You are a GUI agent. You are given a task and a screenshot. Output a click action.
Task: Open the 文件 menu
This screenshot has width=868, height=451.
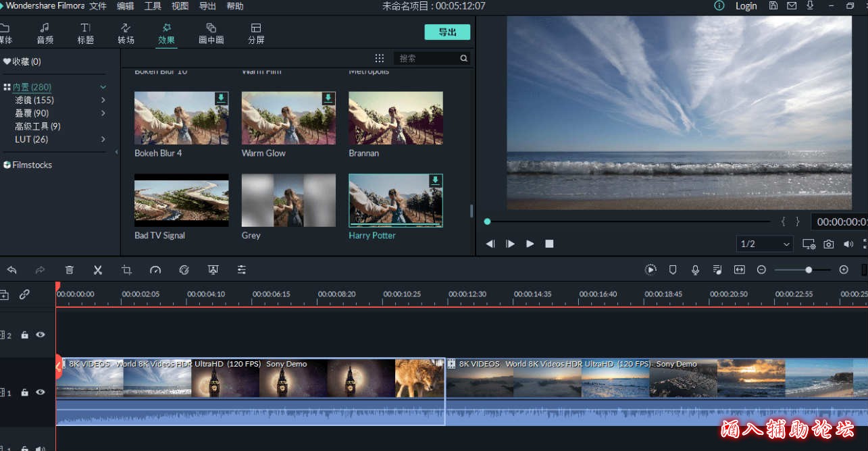tap(98, 6)
